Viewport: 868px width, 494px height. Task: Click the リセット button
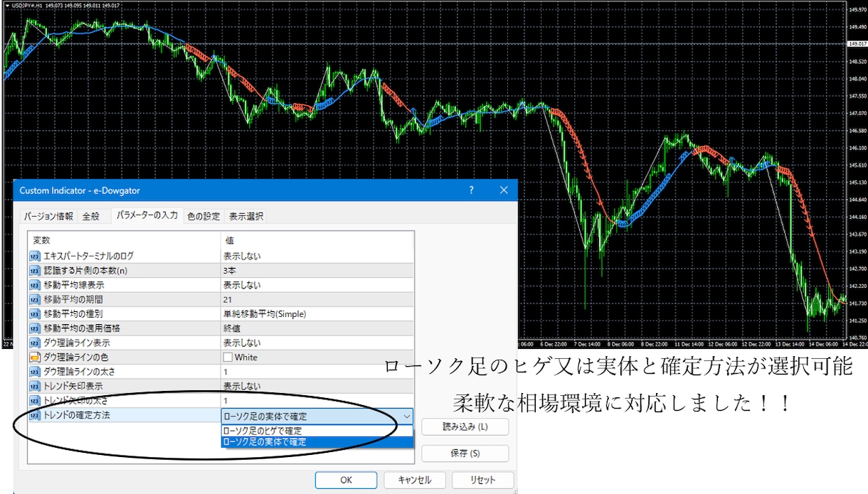482,480
